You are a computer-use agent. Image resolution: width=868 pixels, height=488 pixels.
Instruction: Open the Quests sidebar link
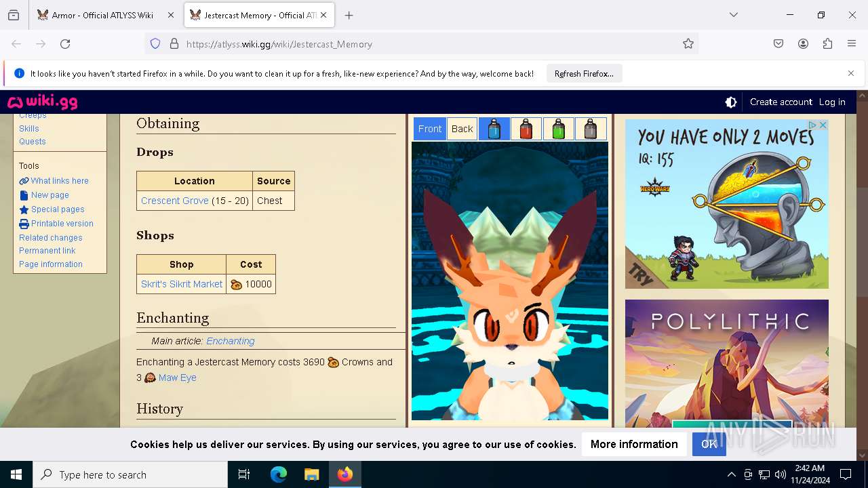click(x=33, y=141)
